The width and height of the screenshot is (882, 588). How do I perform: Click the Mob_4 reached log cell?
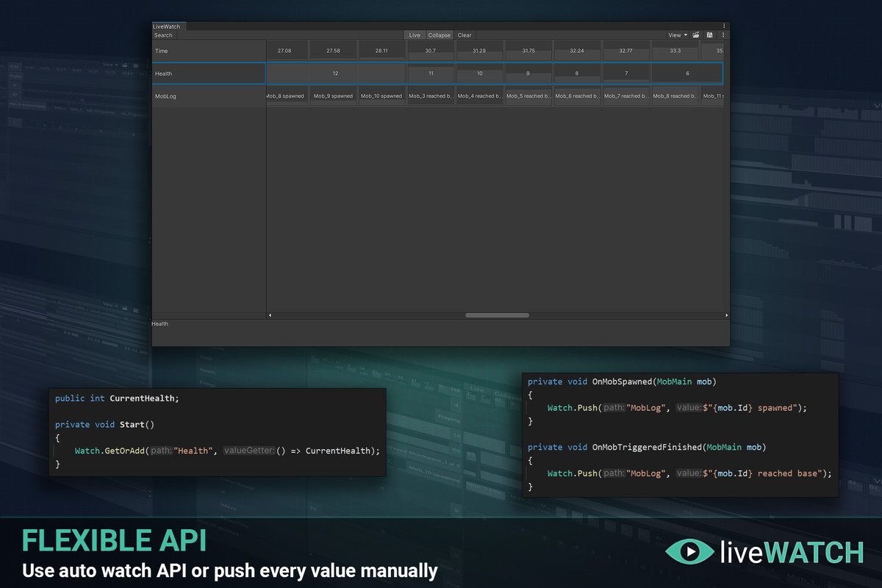pos(479,96)
